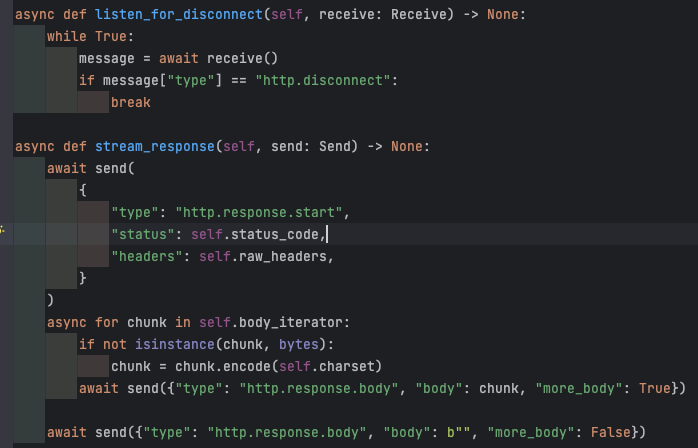The height and width of the screenshot is (448, 698).
Task: Click status_code on the highlighted line
Action: click(x=275, y=234)
